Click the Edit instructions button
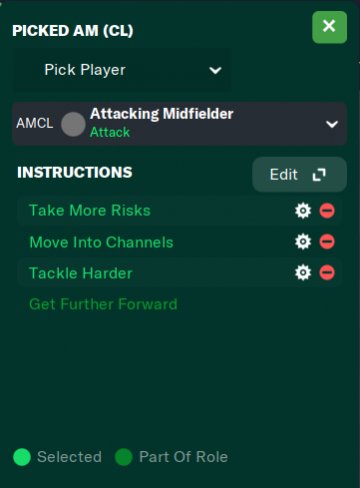 [x=299, y=175]
